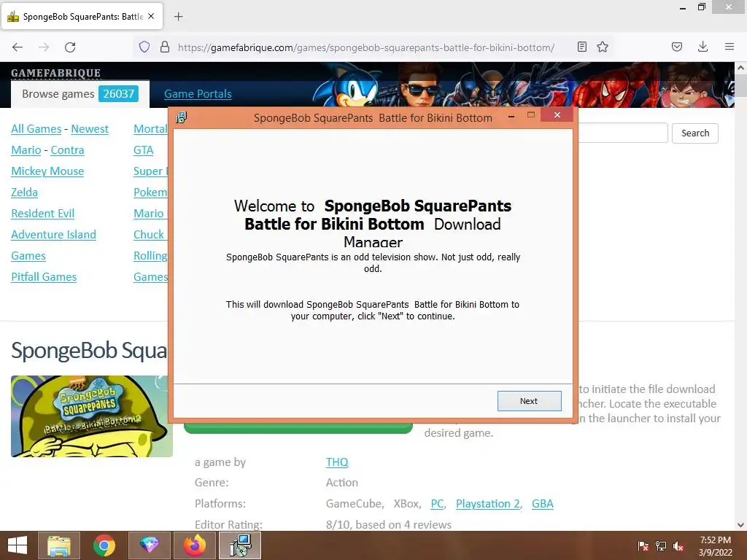The width and height of the screenshot is (747, 560).
Task: Open the Game Portals link
Action: [x=198, y=94]
